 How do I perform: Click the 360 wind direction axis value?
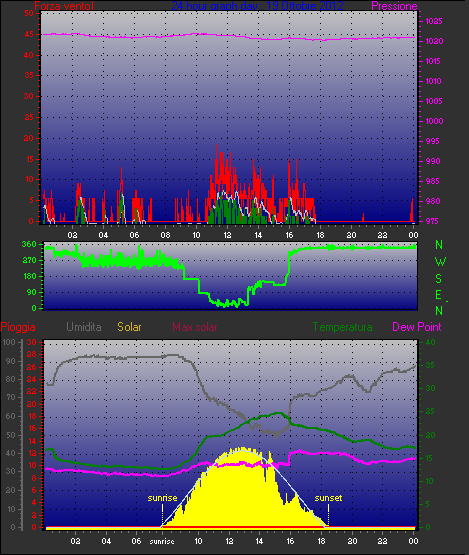29,244
